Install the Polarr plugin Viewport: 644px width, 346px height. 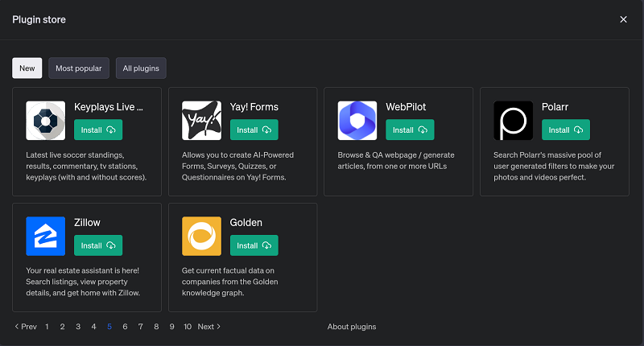(x=566, y=130)
